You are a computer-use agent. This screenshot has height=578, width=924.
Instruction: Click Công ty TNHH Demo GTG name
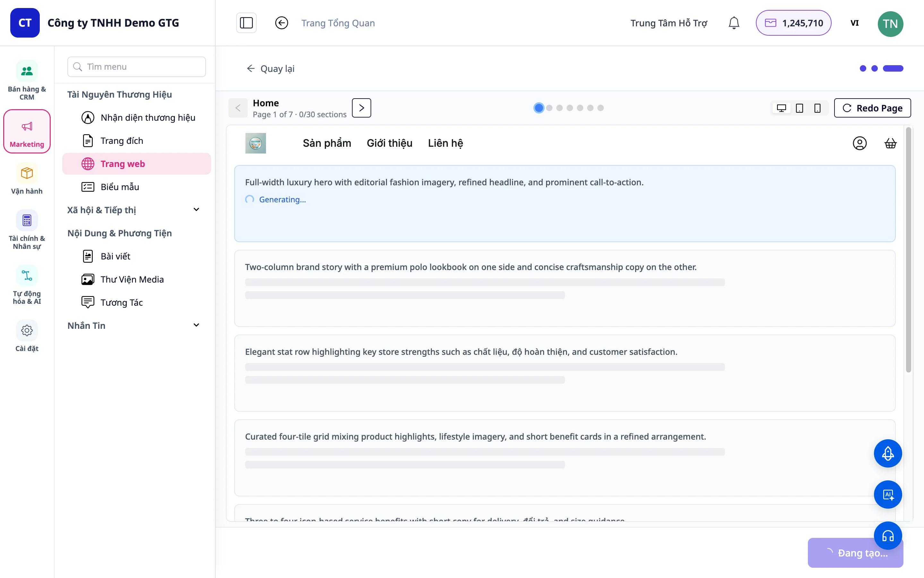click(x=113, y=23)
